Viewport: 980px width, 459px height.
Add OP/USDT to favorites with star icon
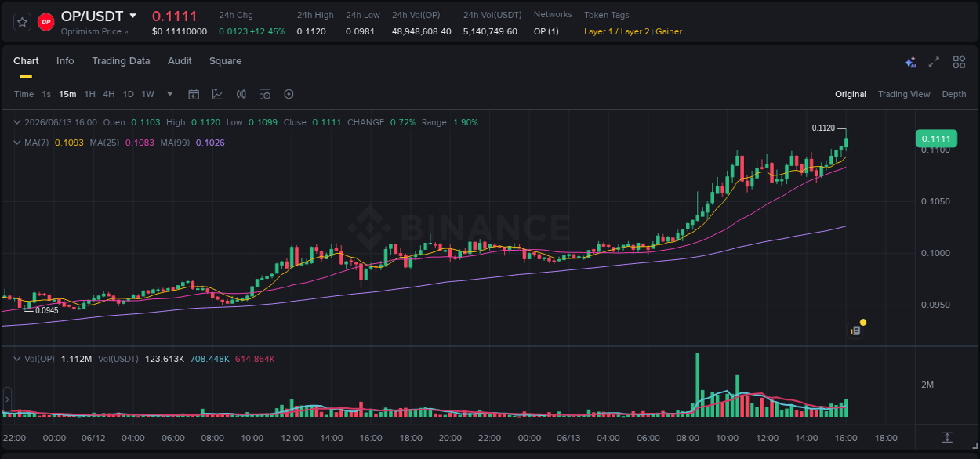22,22
